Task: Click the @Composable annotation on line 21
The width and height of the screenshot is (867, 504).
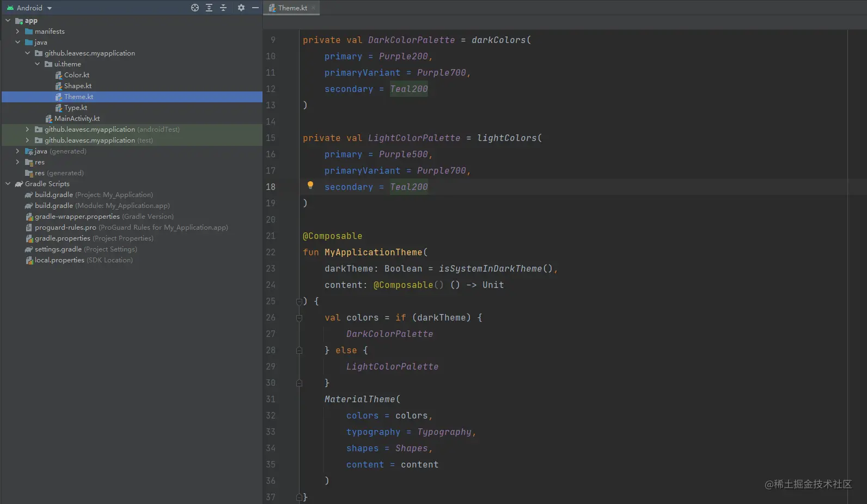Action: [333, 236]
